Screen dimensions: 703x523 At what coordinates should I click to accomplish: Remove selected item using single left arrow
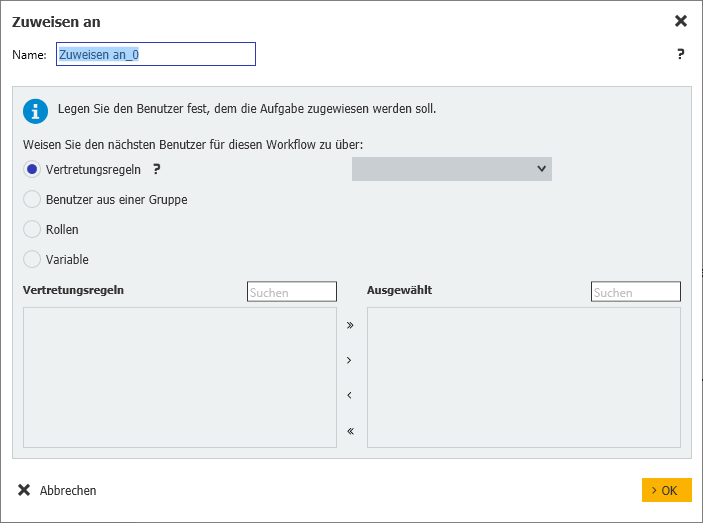[350, 396]
